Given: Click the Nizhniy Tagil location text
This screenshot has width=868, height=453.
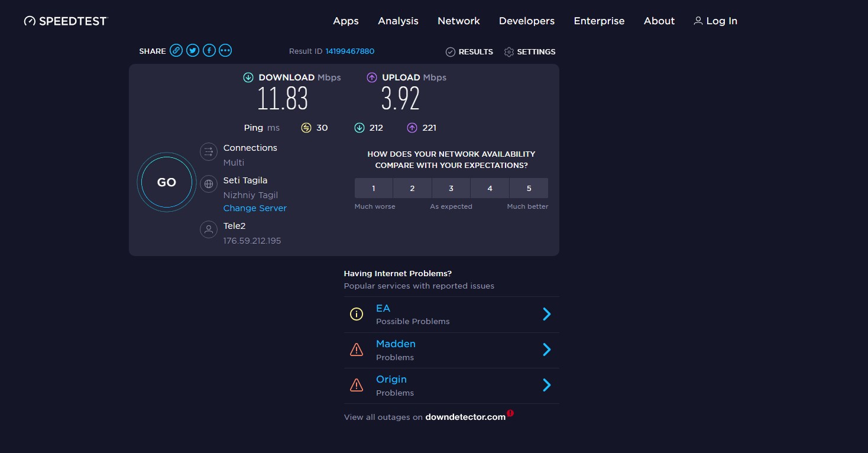Looking at the screenshot, I should [x=251, y=195].
